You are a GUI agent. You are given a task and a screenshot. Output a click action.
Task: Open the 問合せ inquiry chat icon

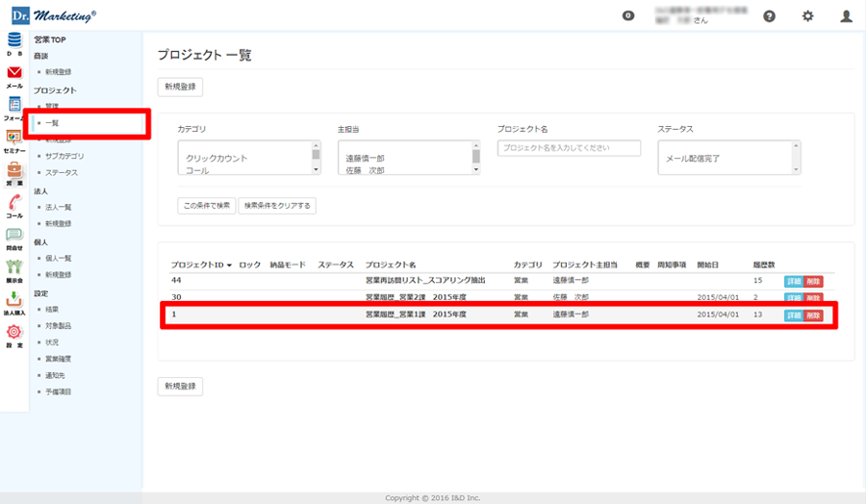(14, 236)
